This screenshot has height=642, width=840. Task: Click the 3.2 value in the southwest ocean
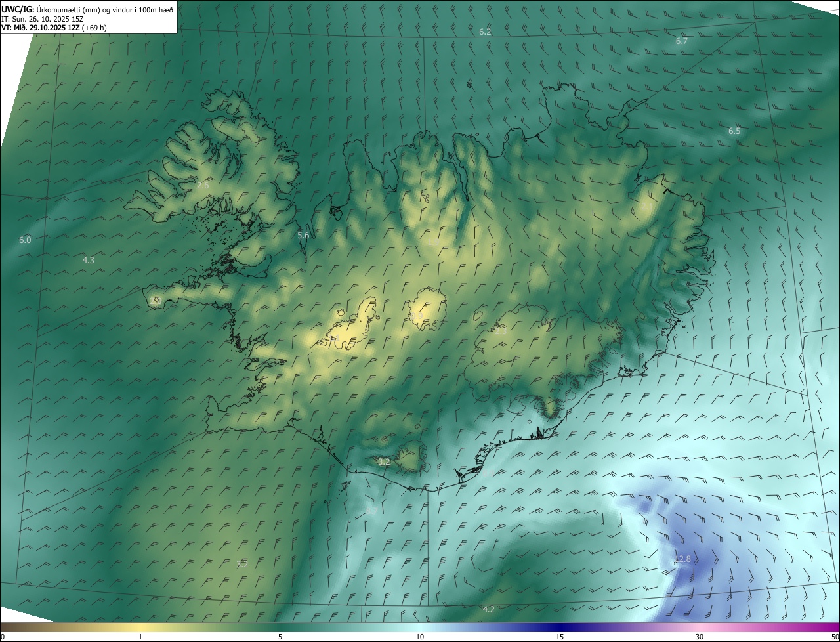click(x=242, y=564)
